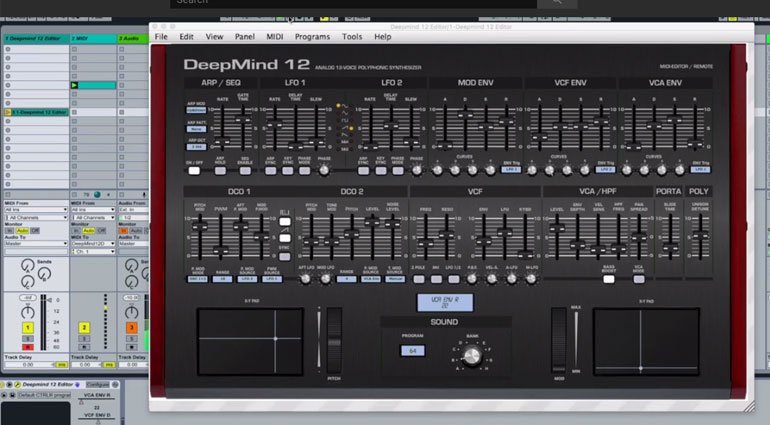Enable the ARP Hold button
Image resolution: width=770 pixels, height=425 pixels.
220,170
